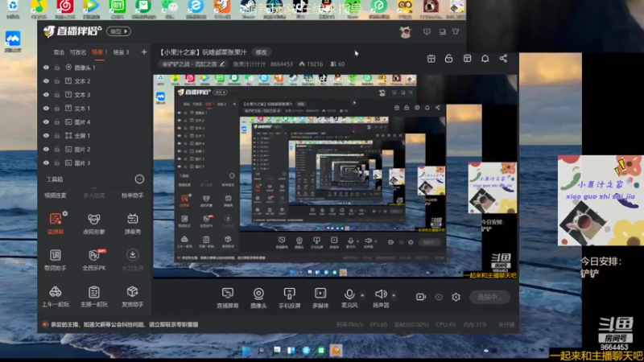Viewport: 644px width, 362px height.
Task: Hide the 图片 4 layer
Action: tap(46, 122)
